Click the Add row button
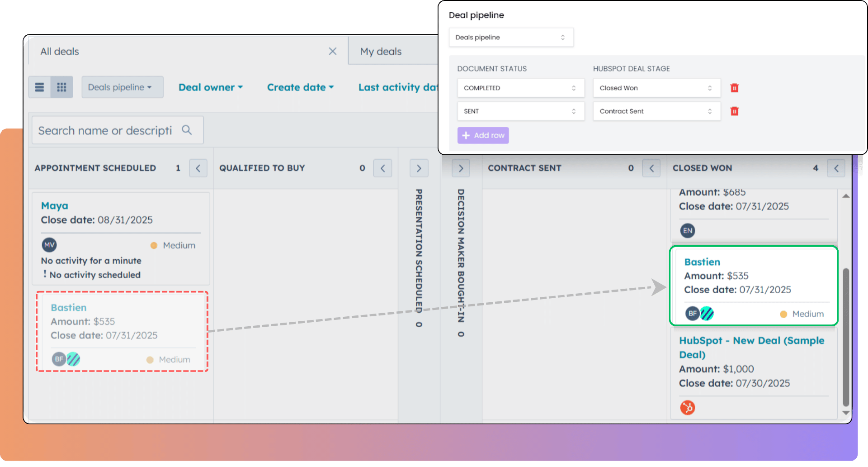The width and height of the screenshot is (868, 467). tap(483, 135)
